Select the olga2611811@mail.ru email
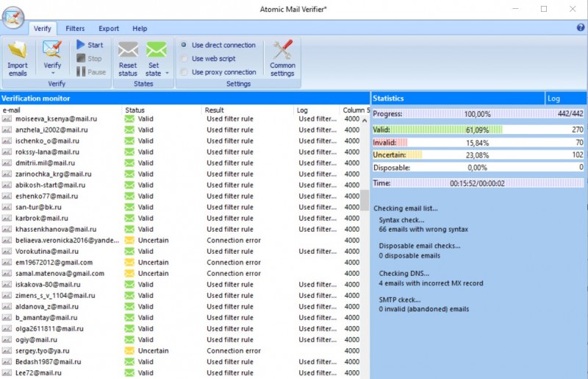Screen dimensions: 588x379 pyautogui.click(x=49, y=329)
